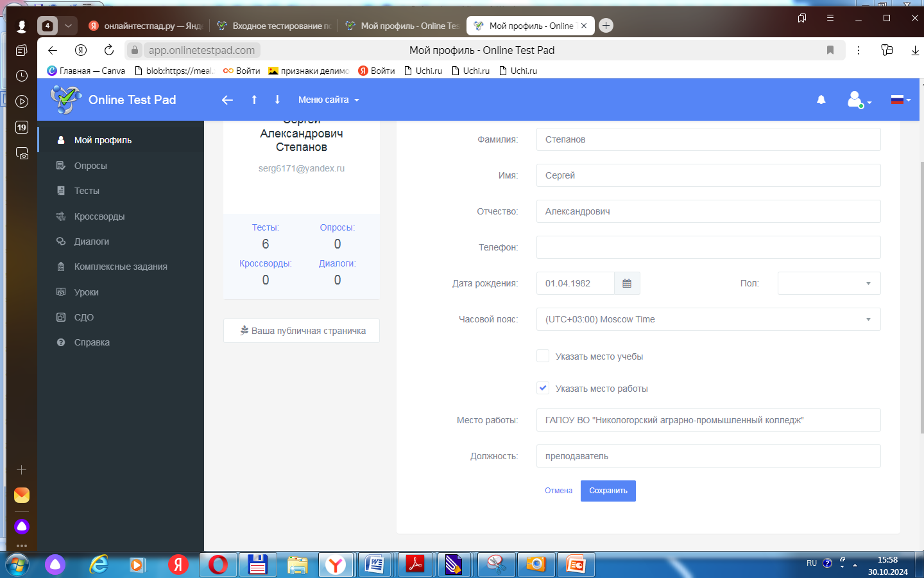The image size is (924, 578).
Task: Click the down arrow in the site header
Action: tap(277, 100)
